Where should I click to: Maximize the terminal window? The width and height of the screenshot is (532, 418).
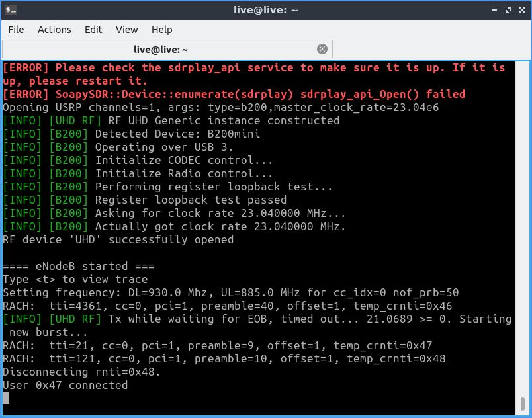coord(508,9)
